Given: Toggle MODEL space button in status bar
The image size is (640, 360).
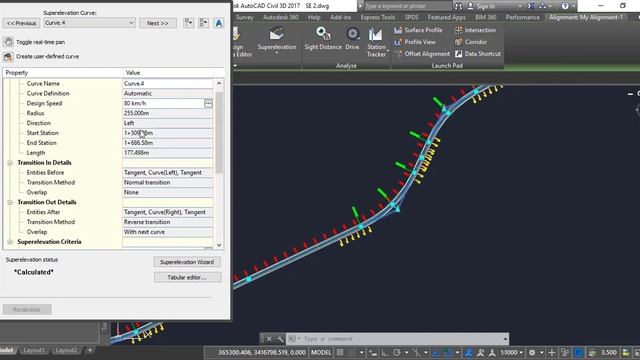Looking at the screenshot, I should coord(321,352).
